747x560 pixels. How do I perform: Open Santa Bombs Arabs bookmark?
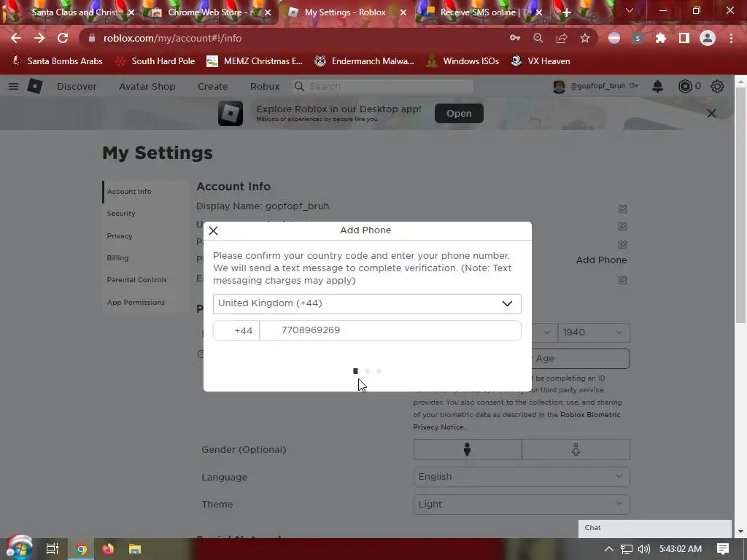pos(57,61)
